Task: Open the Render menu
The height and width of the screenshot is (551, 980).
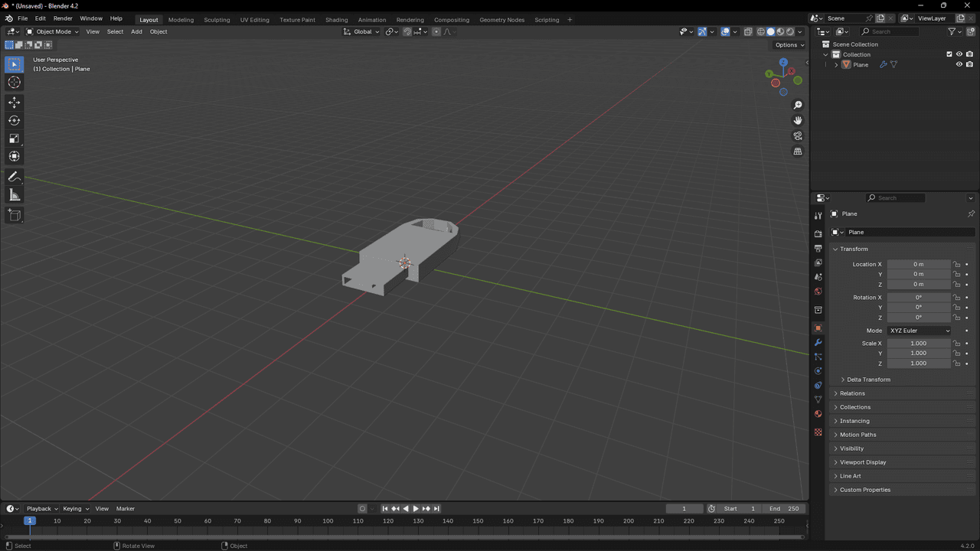Action: 63,18
